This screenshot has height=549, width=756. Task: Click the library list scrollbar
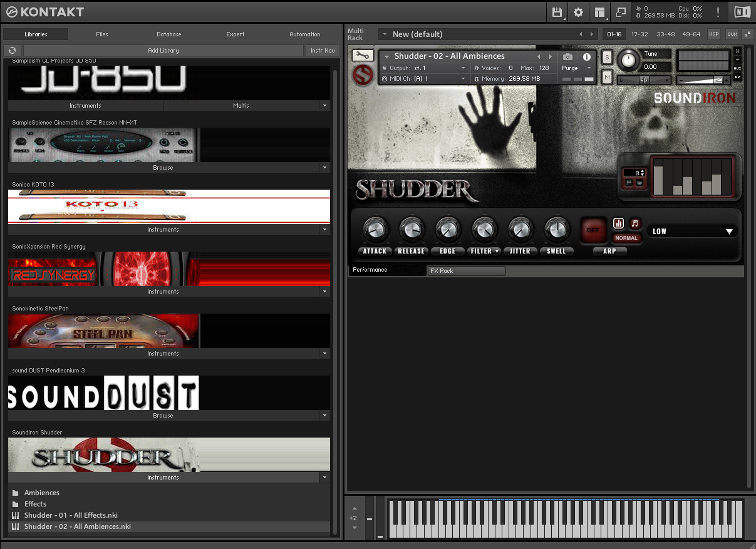334,300
